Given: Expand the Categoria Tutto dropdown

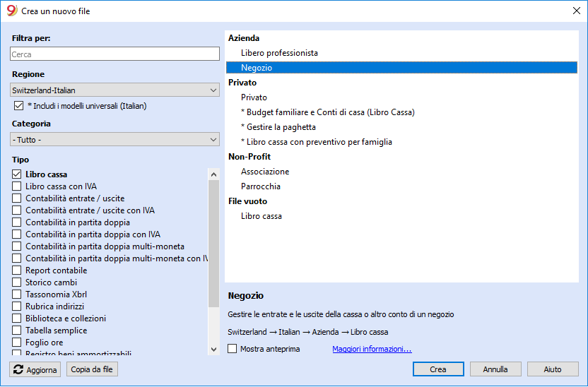Looking at the screenshot, I should (114, 140).
